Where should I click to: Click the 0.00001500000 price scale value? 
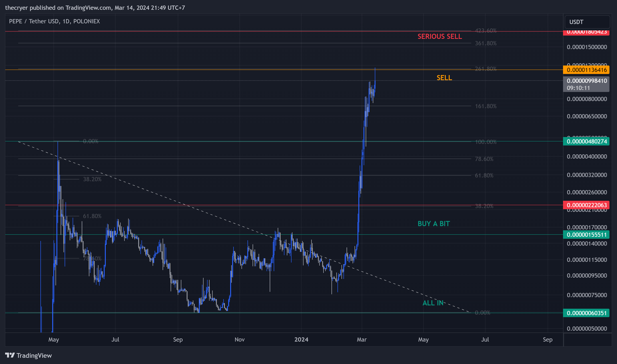coord(587,47)
